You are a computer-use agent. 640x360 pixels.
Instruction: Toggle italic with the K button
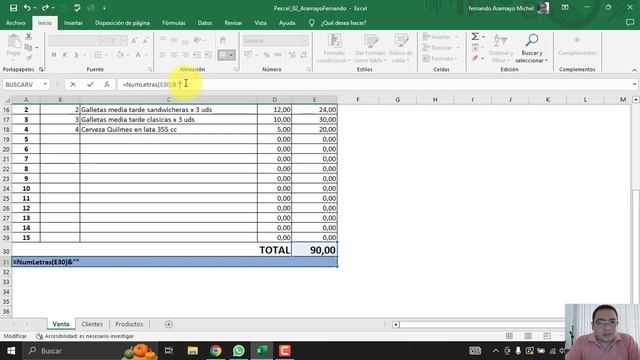point(64,55)
